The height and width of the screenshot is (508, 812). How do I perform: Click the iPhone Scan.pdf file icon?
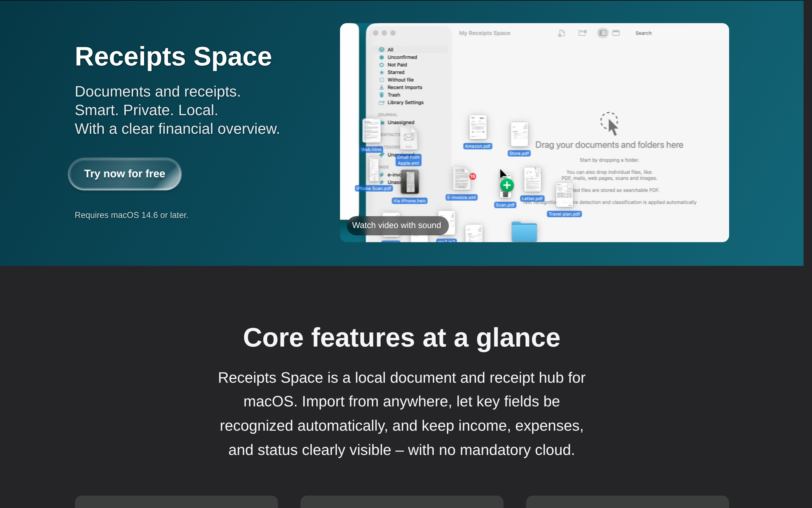coord(374,170)
